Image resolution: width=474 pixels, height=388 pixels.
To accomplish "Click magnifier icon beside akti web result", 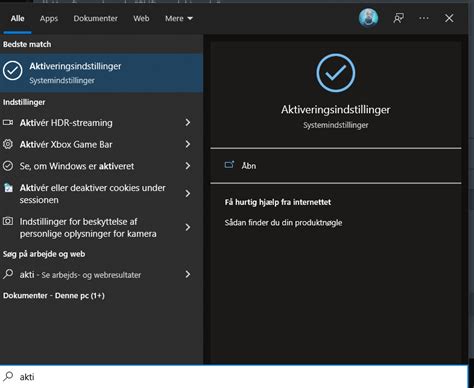I will pos(8,274).
